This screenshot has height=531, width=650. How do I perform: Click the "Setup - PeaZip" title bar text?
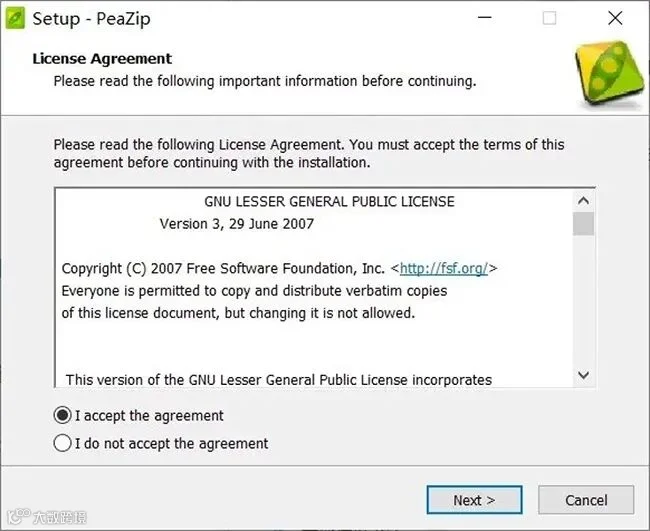[x=91, y=19]
